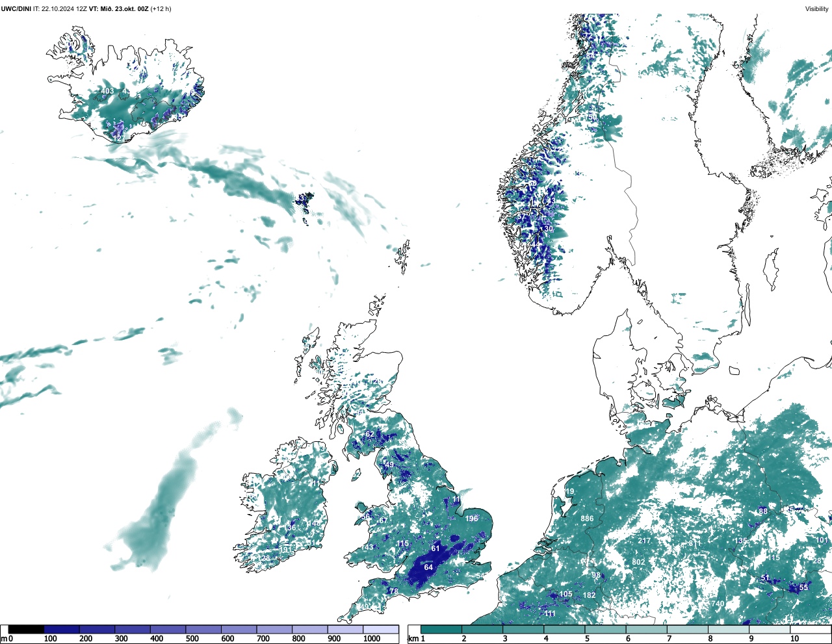Select the 400–500 m legend swatch
The width and height of the screenshot is (832, 644).
(168, 630)
